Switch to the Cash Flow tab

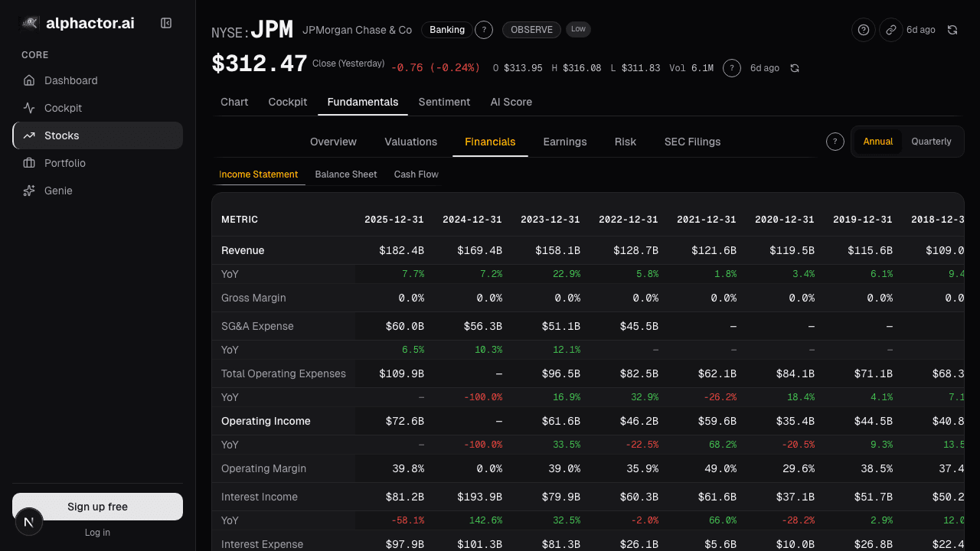pyautogui.click(x=416, y=174)
